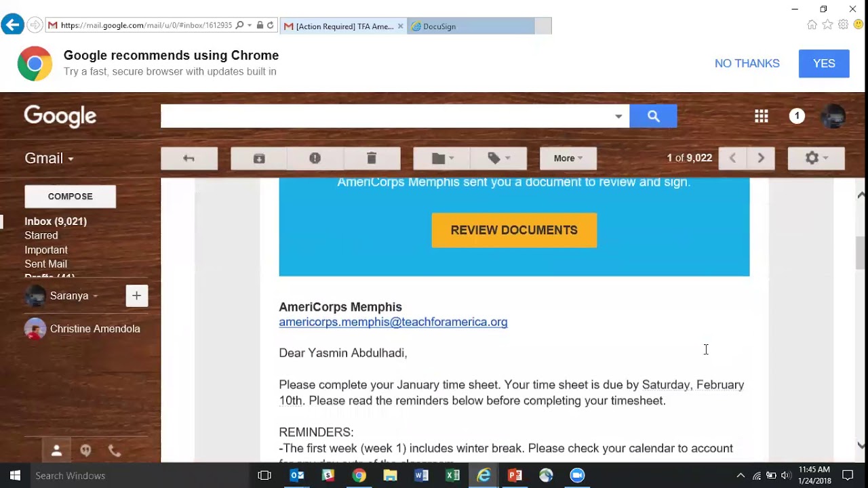Open the browser tools gear
This screenshot has width=868, height=488.
pyautogui.click(x=843, y=25)
